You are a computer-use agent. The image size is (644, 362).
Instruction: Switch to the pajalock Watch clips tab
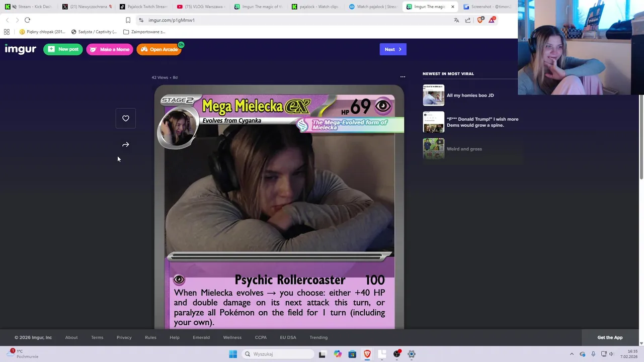pos(315,7)
